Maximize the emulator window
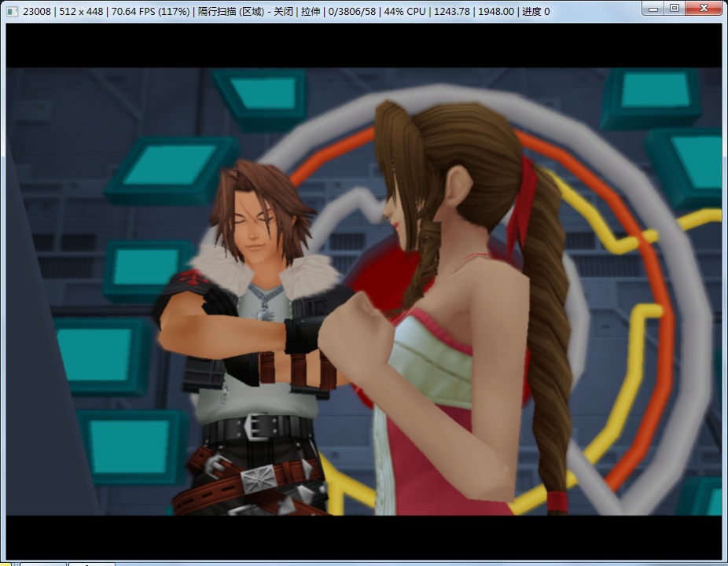This screenshot has height=566, width=728. coord(675,9)
